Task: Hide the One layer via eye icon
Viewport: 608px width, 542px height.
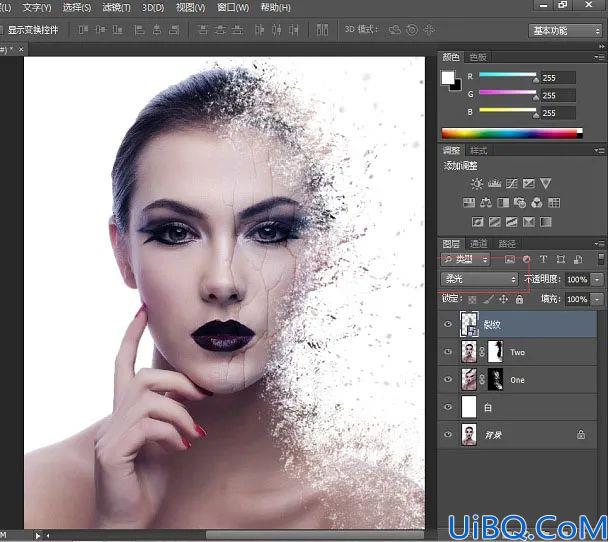Action: tap(448, 379)
